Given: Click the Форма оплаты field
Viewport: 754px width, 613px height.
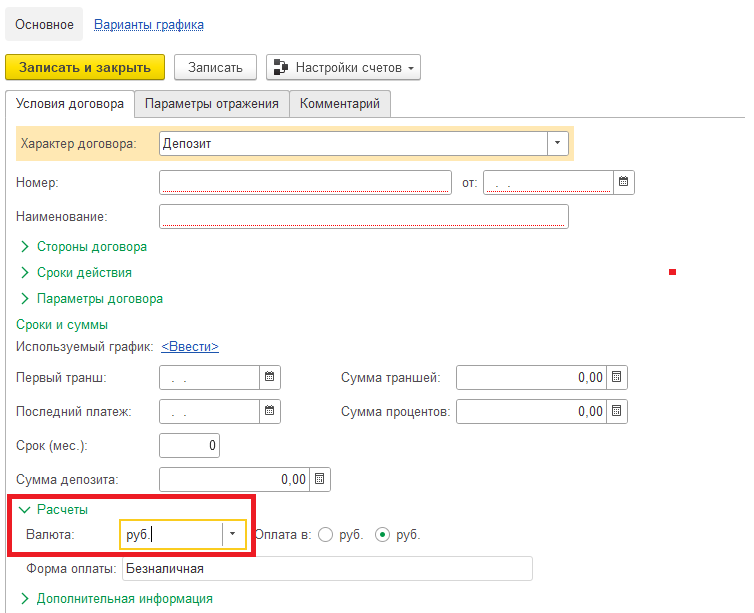Looking at the screenshot, I should pyautogui.click(x=327, y=569).
